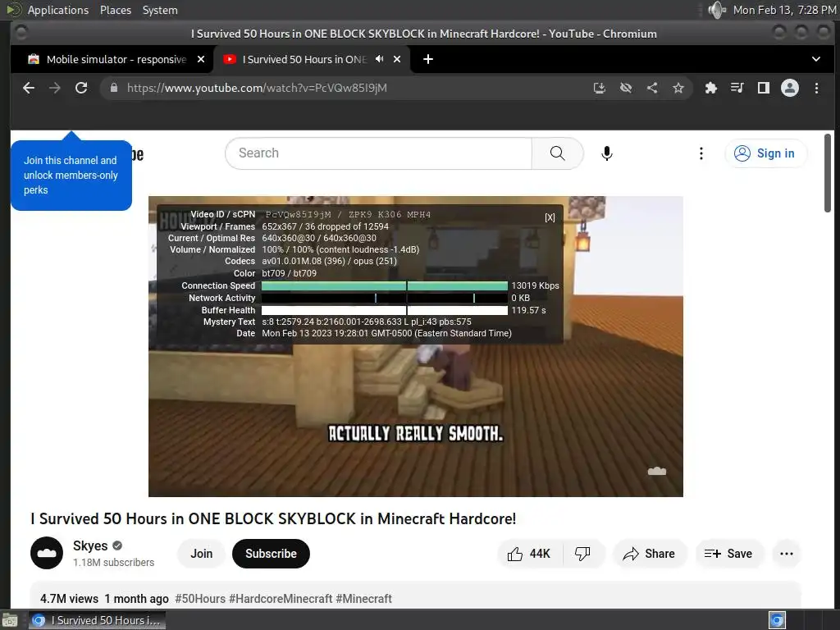Focus the YouTube Search field
The height and width of the screenshot is (630, 840).
pos(379,153)
